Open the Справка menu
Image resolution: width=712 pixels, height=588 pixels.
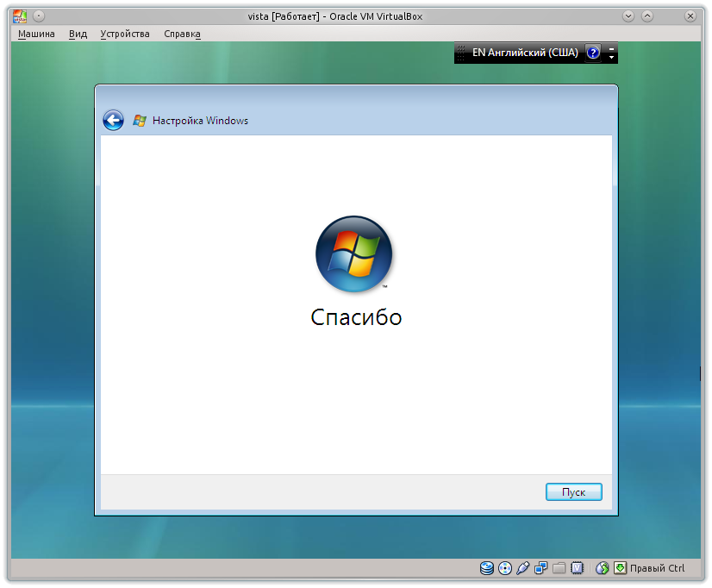[x=182, y=33]
